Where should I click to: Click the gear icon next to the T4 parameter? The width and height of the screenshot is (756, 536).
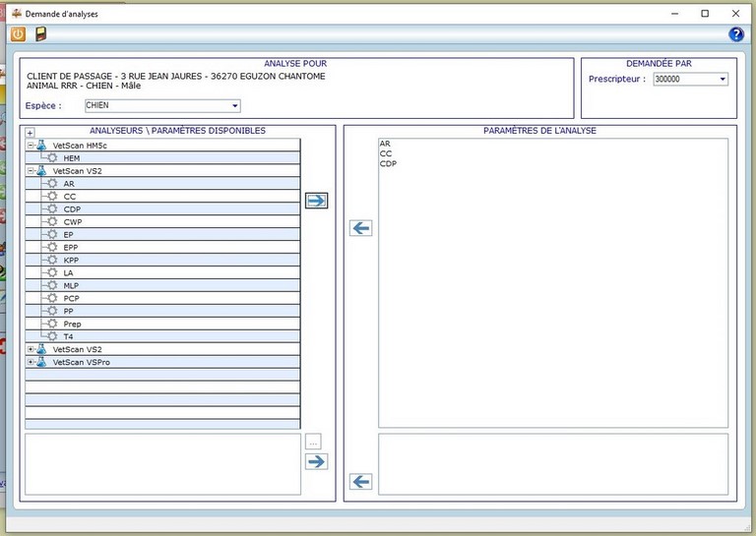pos(53,336)
